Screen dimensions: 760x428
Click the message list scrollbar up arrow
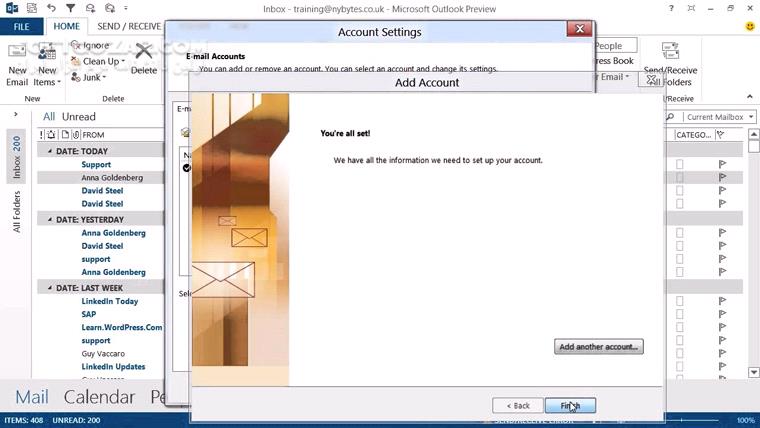point(753,134)
